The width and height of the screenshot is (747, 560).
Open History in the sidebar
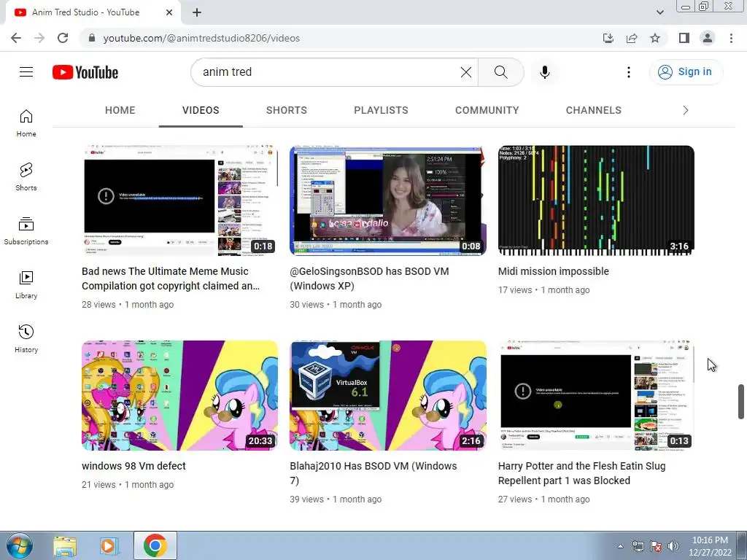(x=26, y=338)
